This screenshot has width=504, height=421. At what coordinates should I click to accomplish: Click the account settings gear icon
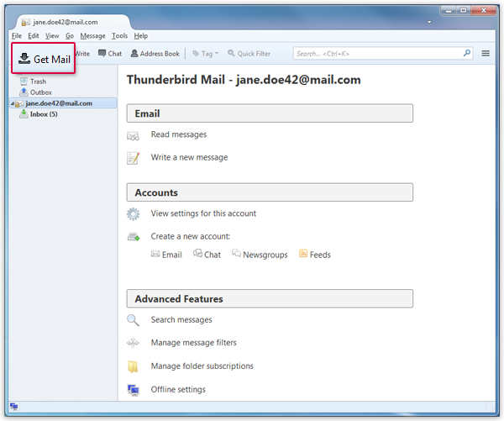click(133, 214)
